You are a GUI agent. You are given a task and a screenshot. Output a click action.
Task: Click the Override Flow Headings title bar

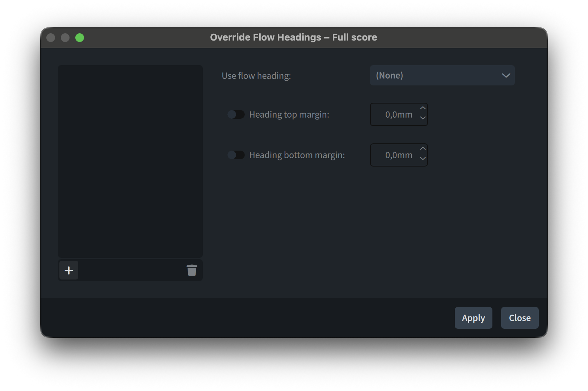pyautogui.click(x=293, y=37)
